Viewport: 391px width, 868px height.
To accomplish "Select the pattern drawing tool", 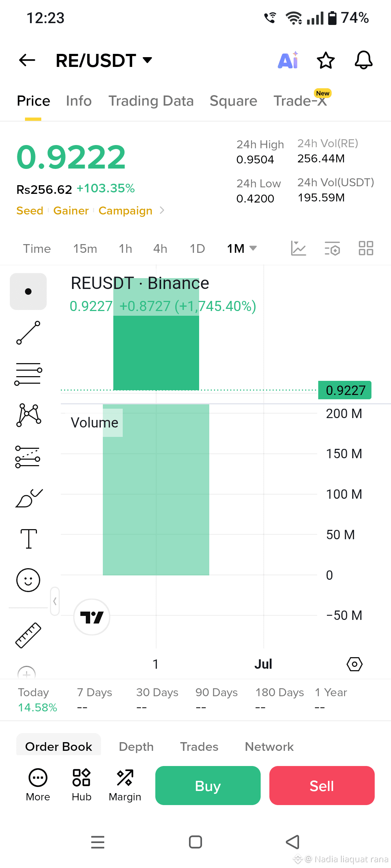I will (28, 415).
